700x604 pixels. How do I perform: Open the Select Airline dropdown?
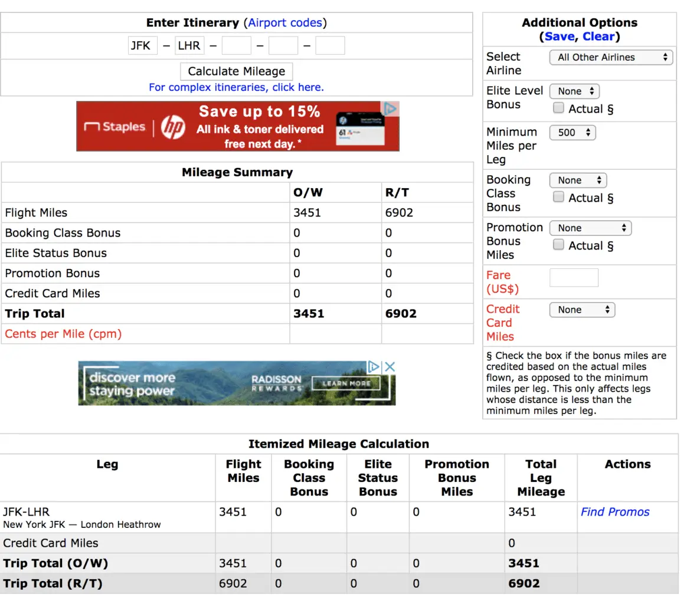pyautogui.click(x=611, y=57)
